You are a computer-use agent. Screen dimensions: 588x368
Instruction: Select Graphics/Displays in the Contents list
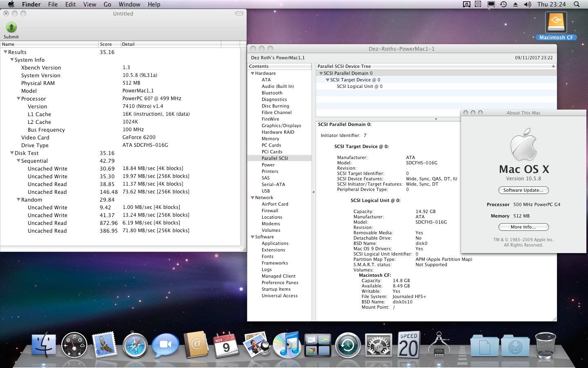coord(281,126)
